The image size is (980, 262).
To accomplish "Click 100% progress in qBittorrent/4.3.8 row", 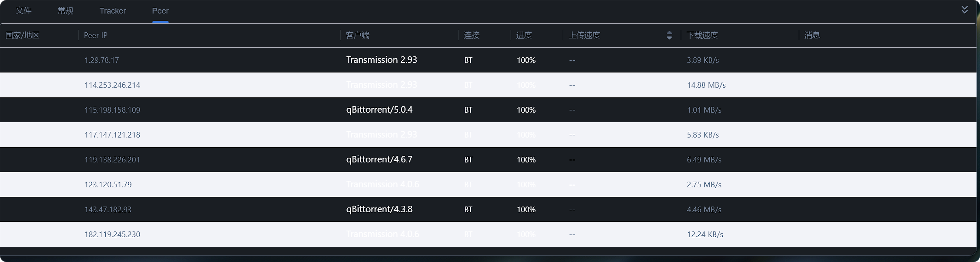I will click(x=526, y=210).
